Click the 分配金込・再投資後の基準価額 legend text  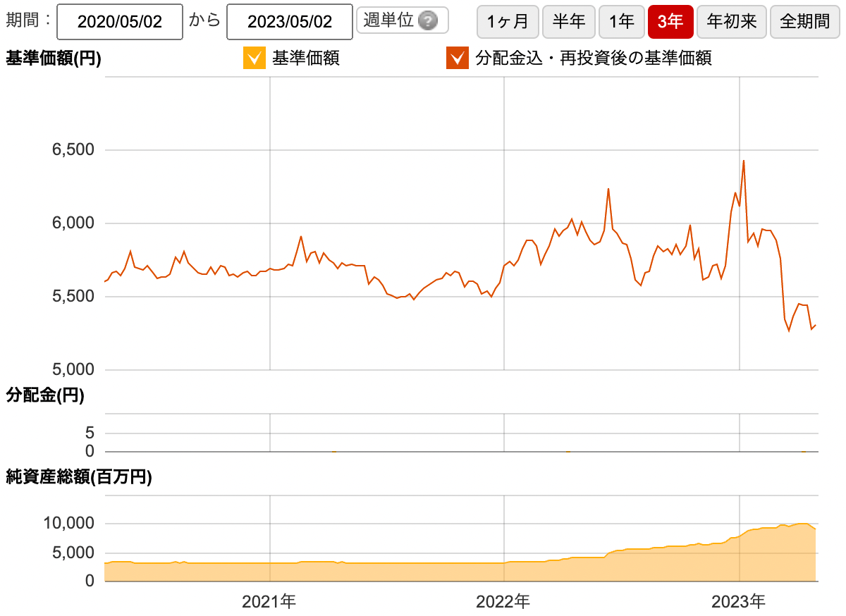pos(593,58)
